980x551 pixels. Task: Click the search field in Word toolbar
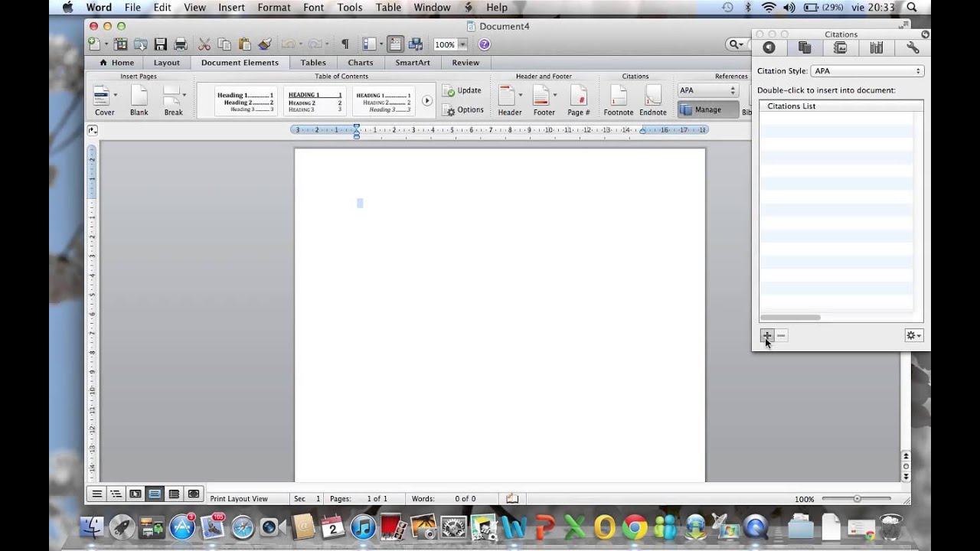pos(738,44)
